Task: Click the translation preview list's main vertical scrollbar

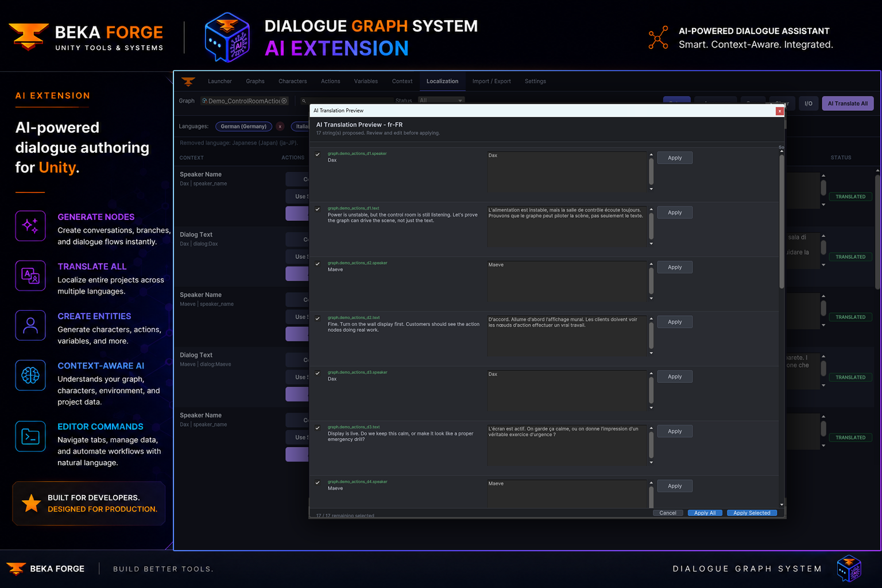Action: coord(782,221)
